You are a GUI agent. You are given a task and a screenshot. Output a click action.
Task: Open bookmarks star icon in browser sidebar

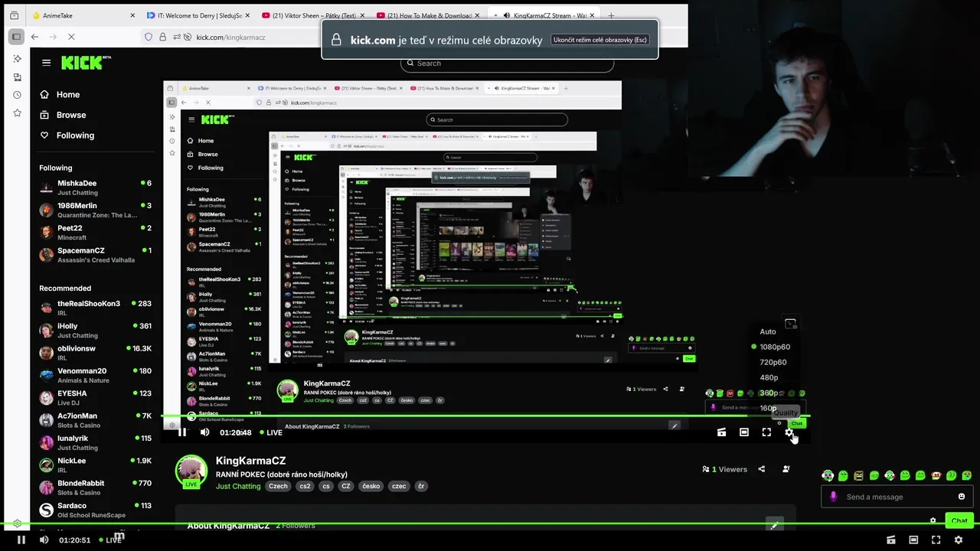point(17,113)
